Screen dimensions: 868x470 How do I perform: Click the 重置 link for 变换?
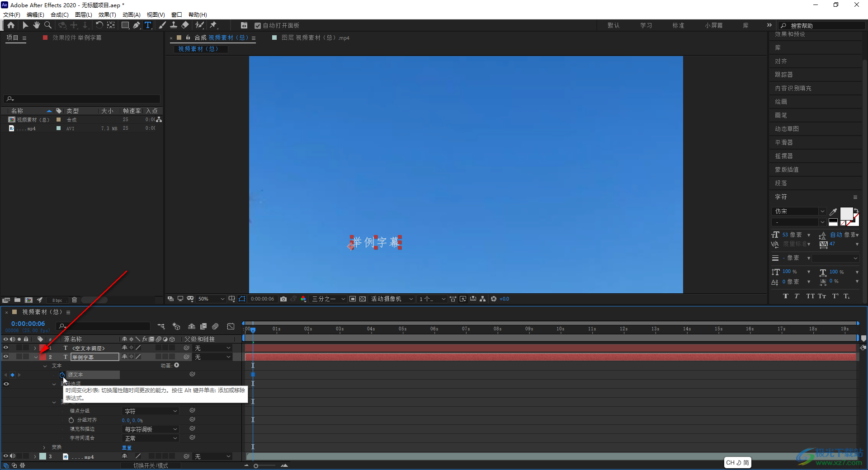(127, 447)
